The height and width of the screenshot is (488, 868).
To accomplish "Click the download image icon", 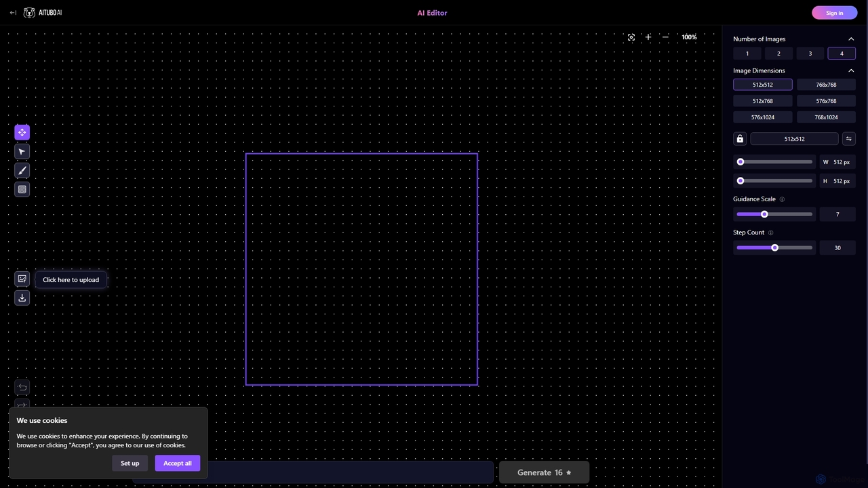I will (x=22, y=298).
